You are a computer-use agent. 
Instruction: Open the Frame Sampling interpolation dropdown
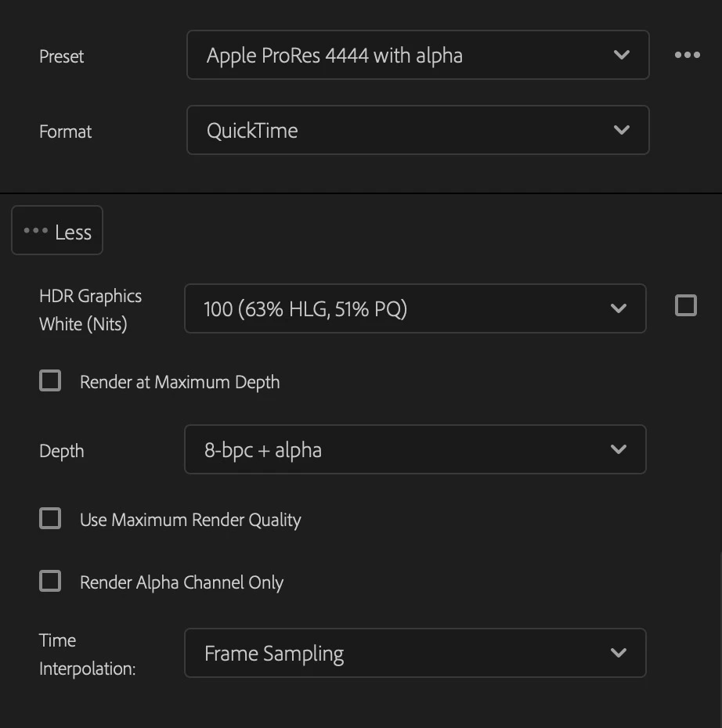pos(415,653)
